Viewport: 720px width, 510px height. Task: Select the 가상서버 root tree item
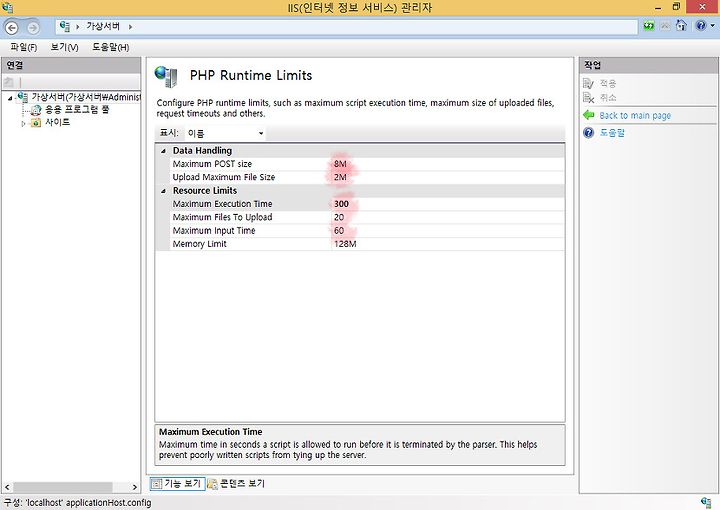(x=86, y=97)
